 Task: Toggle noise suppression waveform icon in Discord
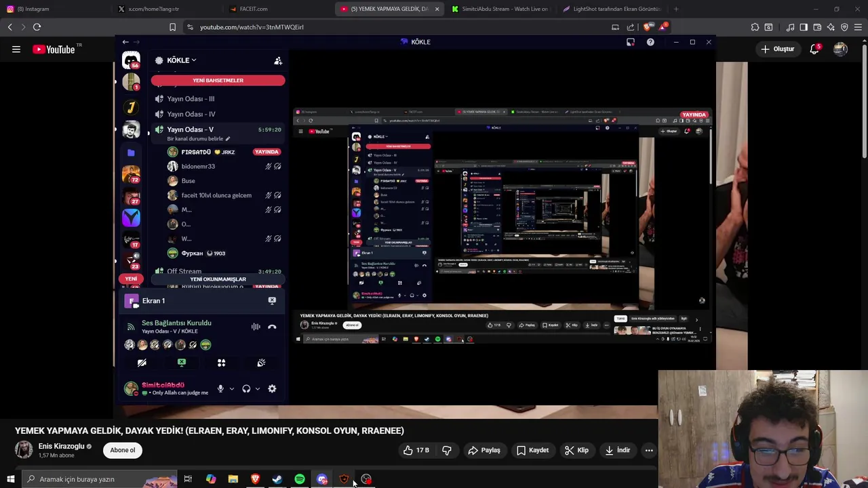256,327
